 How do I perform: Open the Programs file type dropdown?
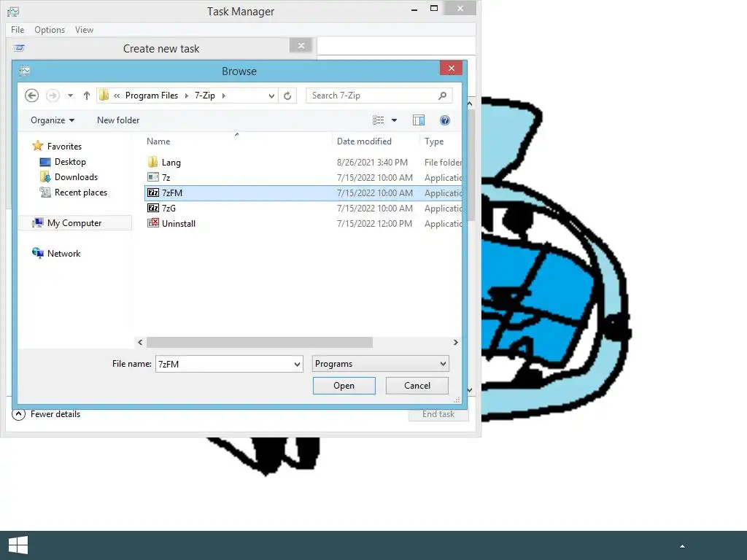point(381,364)
